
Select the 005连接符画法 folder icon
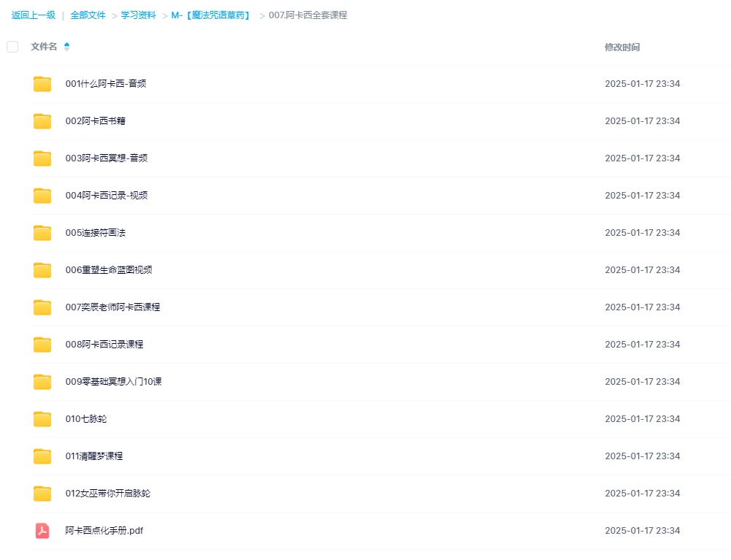(x=42, y=233)
